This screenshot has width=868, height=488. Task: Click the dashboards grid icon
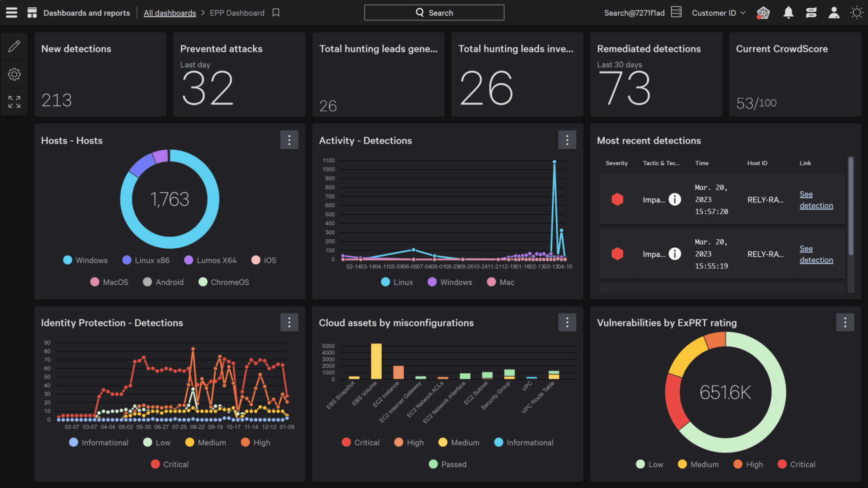[x=32, y=13]
